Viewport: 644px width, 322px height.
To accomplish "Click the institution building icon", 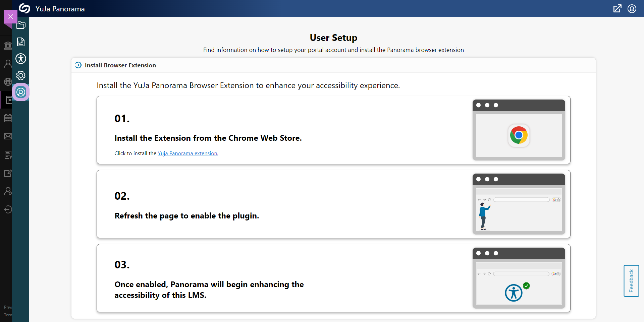I will coord(8,45).
